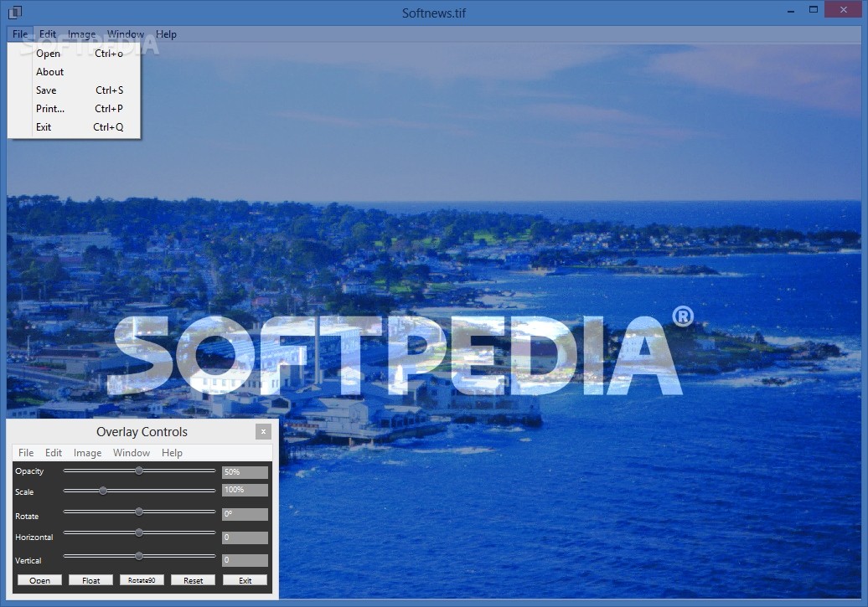Open the Help menu in main window
Viewport: 868px width, 607px height.
coord(166,34)
